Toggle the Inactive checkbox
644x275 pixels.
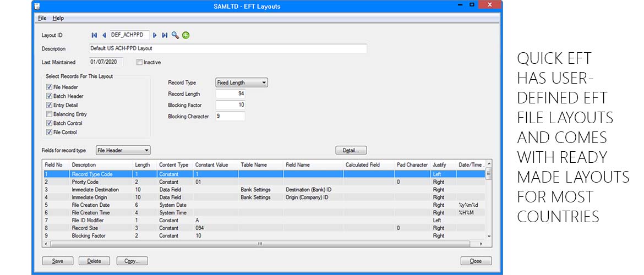139,62
